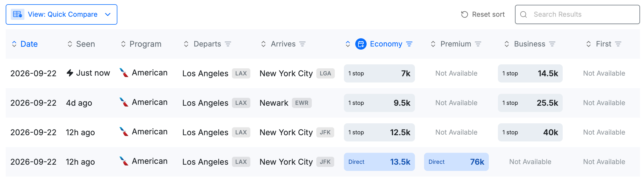Select the Direct 13.5k Economy fare
644x178 pixels.
(379, 162)
